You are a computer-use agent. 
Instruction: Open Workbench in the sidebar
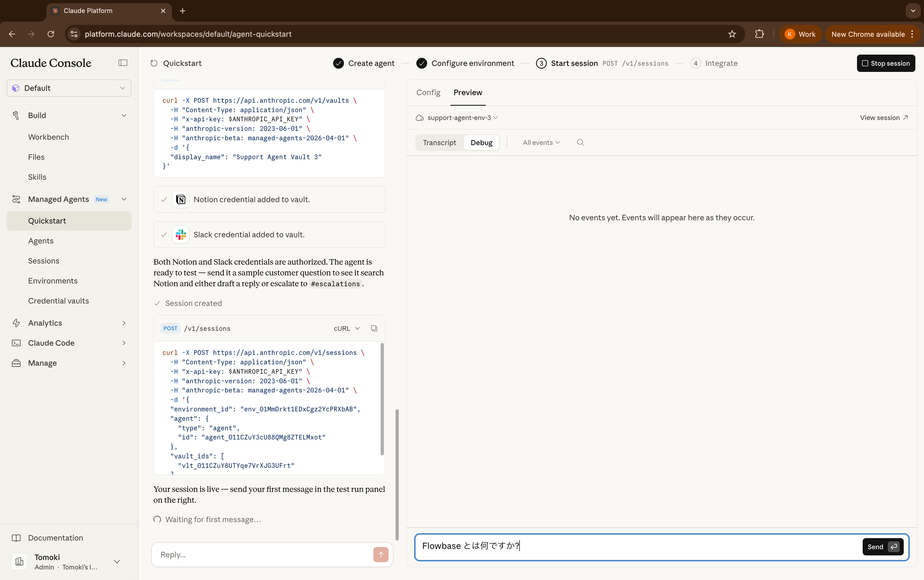click(x=49, y=137)
